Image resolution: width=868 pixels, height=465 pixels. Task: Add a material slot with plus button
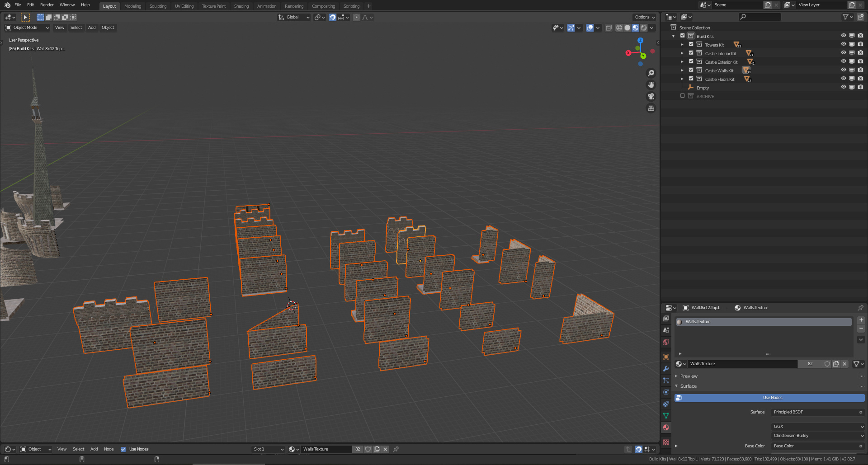(x=861, y=320)
